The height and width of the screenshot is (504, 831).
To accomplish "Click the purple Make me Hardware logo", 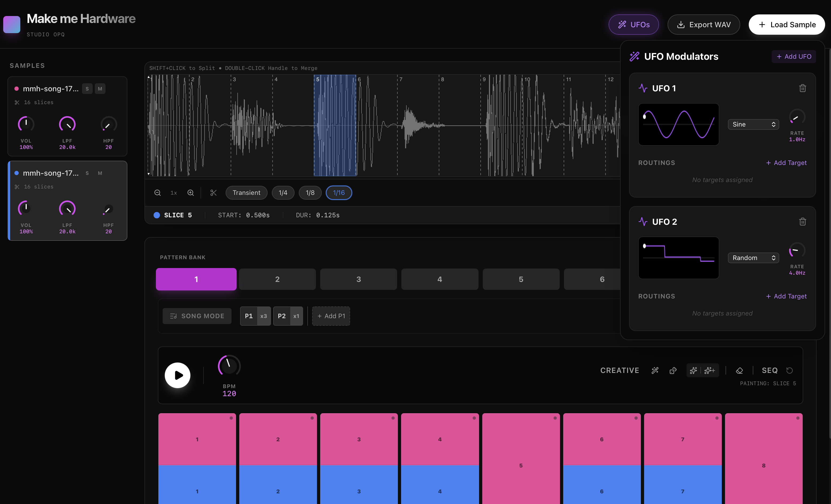I will [x=12, y=24].
